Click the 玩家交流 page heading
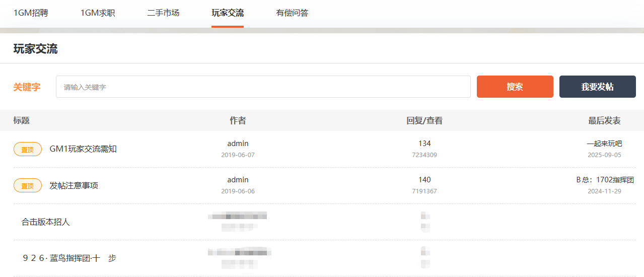The height and width of the screenshot is (277, 644). click(36, 49)
